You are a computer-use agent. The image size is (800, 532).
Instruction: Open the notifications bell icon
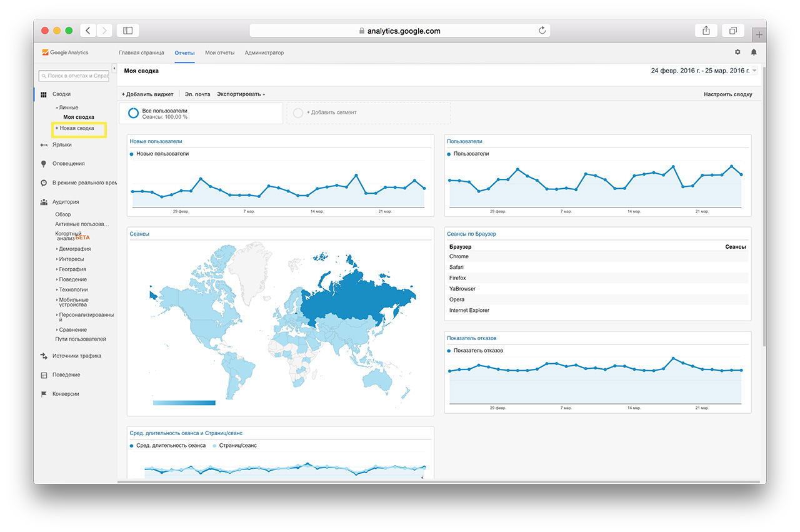coord(754,53)
